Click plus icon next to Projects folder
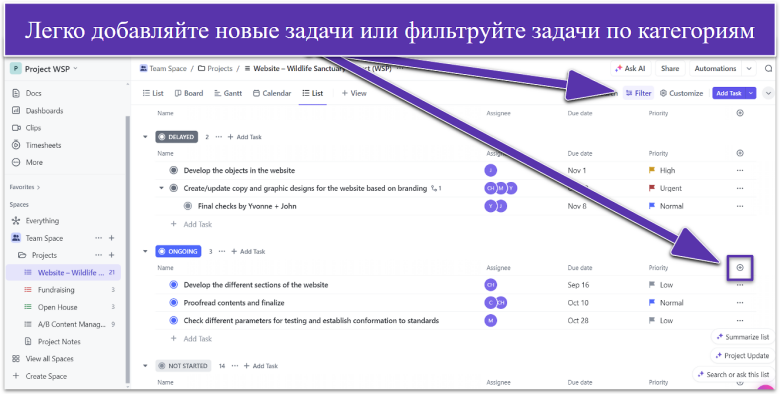 click(111, 255)
